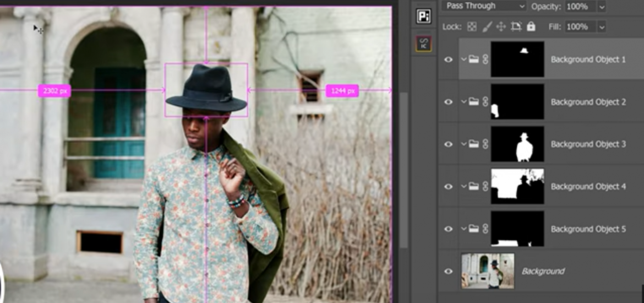Hide the Background Object 2 group
This screenshot has width=644, height=303.
click(449, 102)
